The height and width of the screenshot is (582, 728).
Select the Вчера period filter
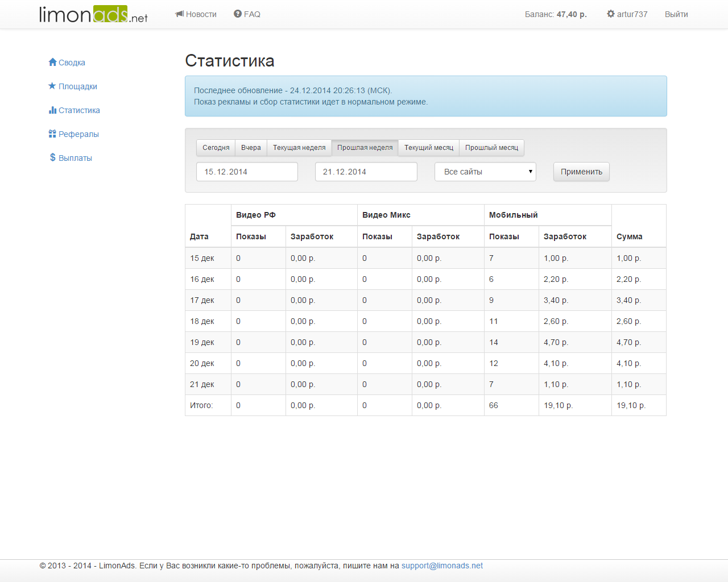click(x=251, y=148)
